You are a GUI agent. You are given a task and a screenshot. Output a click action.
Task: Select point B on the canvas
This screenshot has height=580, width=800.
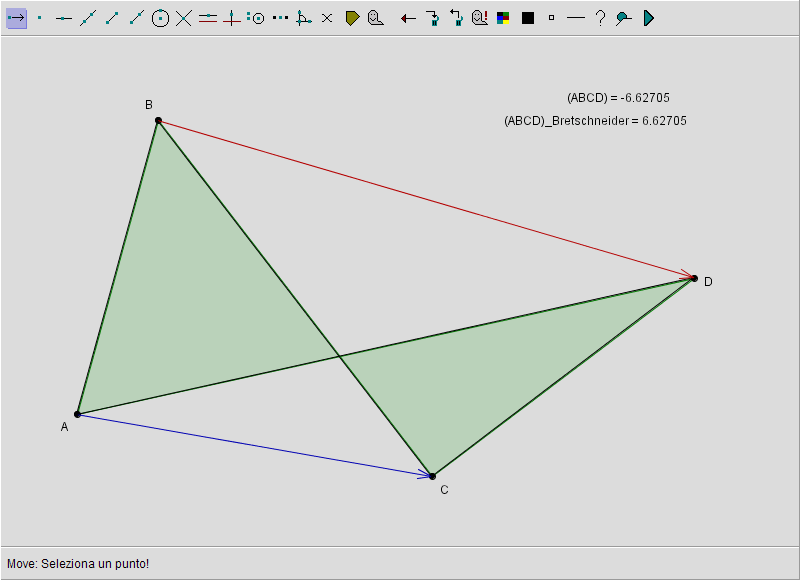coord(158,120)
